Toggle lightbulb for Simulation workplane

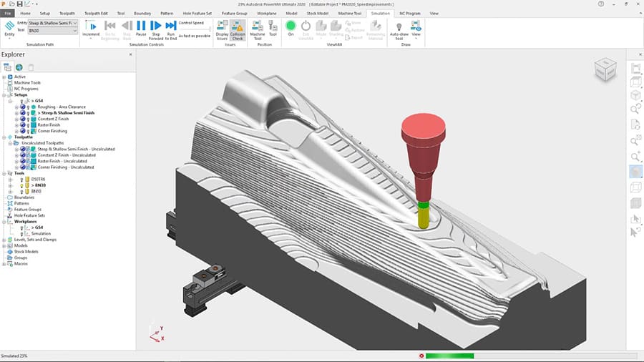tap(21, 233)
